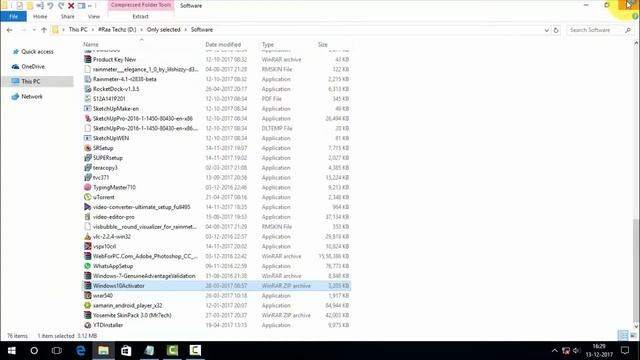Open the Home ribbon tab
This screenshot has width=640, height=360.
pos(40,17)
